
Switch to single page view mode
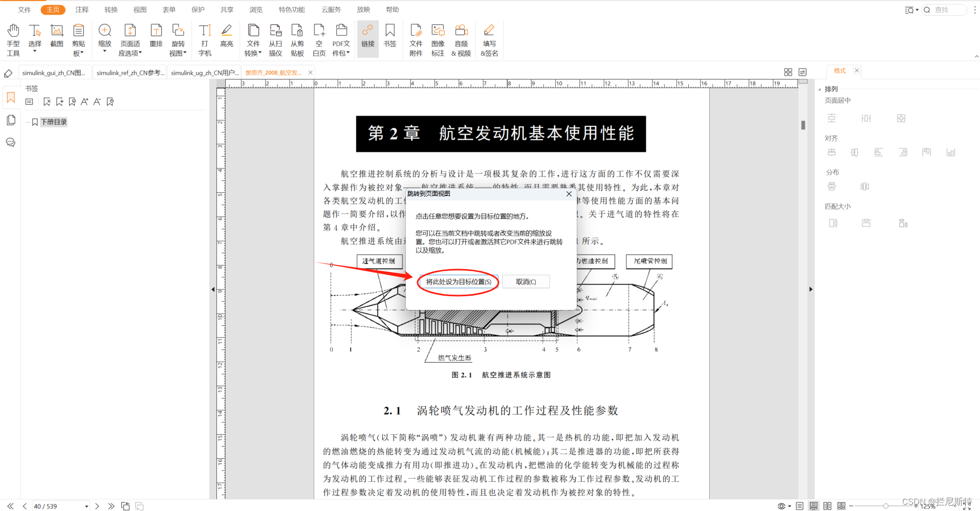click(800, 506)
